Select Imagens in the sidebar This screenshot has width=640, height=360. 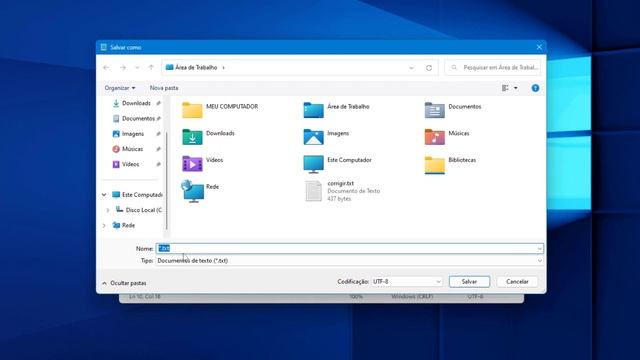[133, 133]
